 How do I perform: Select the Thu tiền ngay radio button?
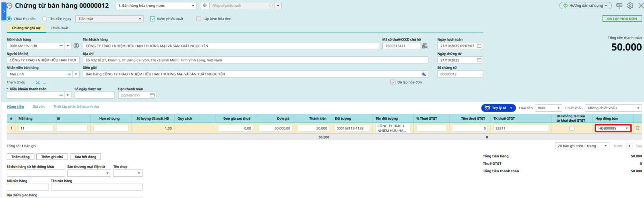pyautogui.click(x=45, y=19)
